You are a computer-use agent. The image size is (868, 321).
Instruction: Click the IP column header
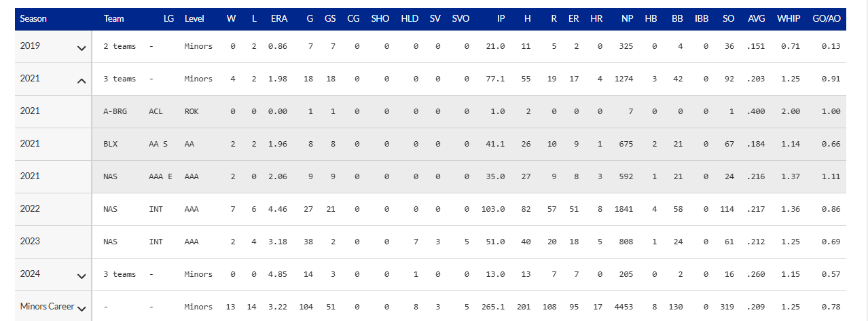click(501, 19)
